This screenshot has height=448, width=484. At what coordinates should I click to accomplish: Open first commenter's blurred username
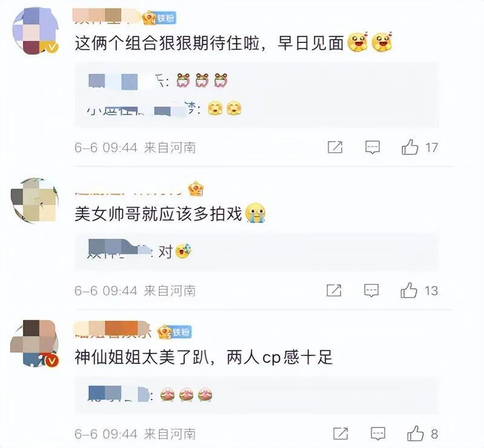[x=106, y=16]
